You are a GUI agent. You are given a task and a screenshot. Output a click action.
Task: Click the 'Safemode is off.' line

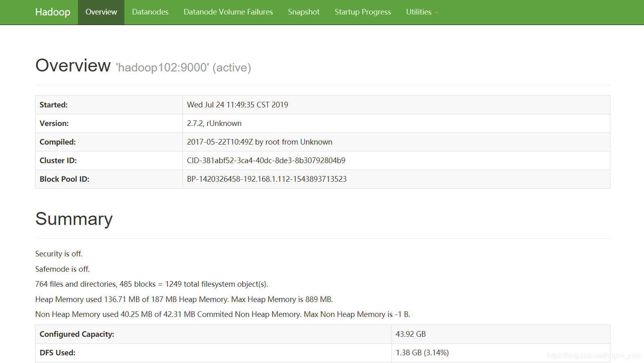[x=63, y=269]
